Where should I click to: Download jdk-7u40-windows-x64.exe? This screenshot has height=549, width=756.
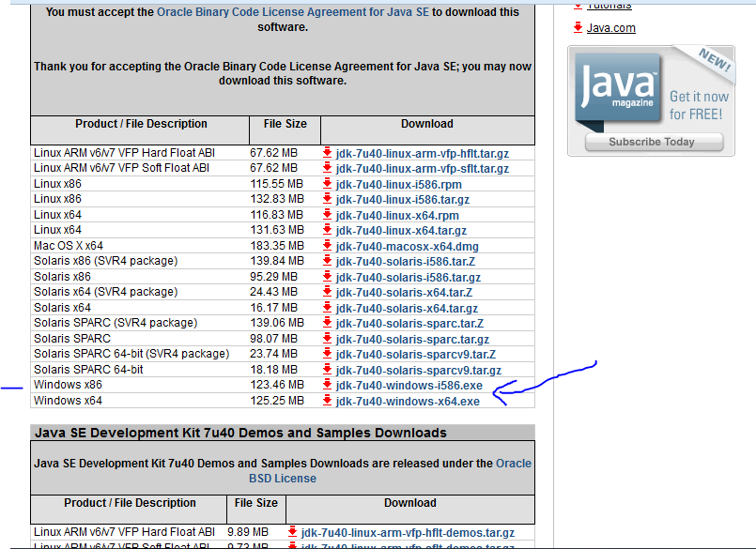pos(408,401)
